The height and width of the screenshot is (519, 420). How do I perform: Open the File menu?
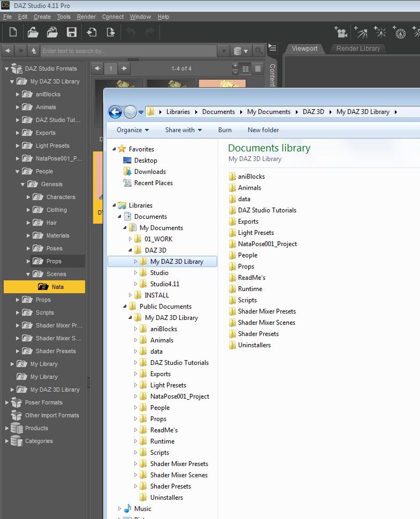click(7, 17)
